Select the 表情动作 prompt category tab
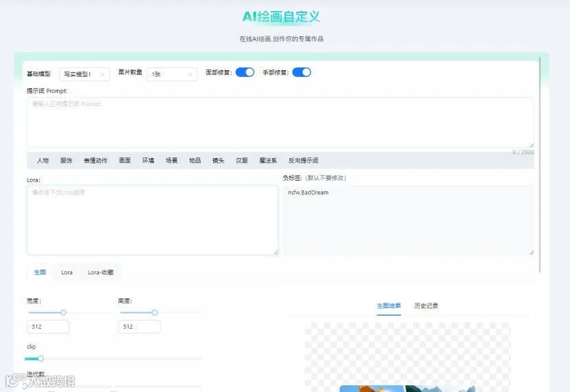The height and width of the screenshot is (392, 570). pyautogui.click(x=96, y=160)
